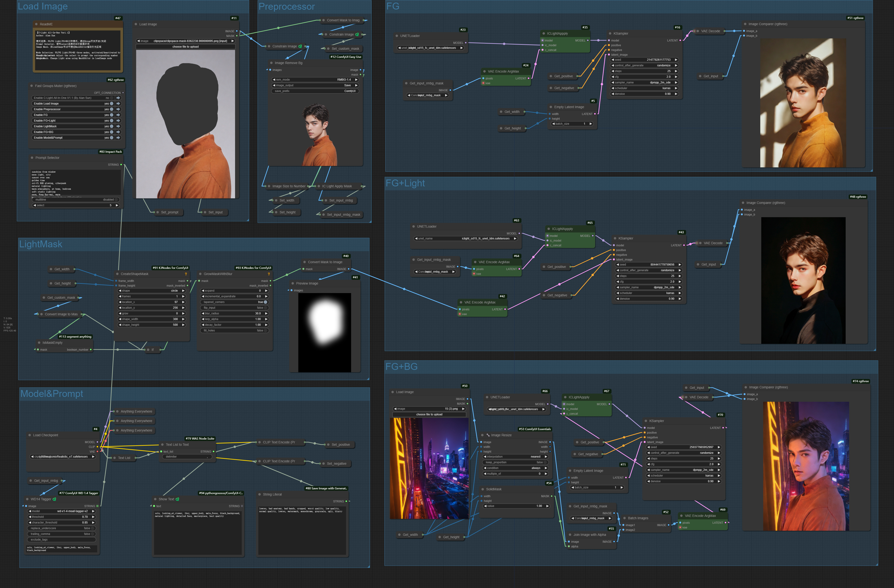The width and height of the screenshot is (894, 588).
Task: Step the sampler_name widget past dpmpp_2m_sde
Action: (x=676, y=82)
